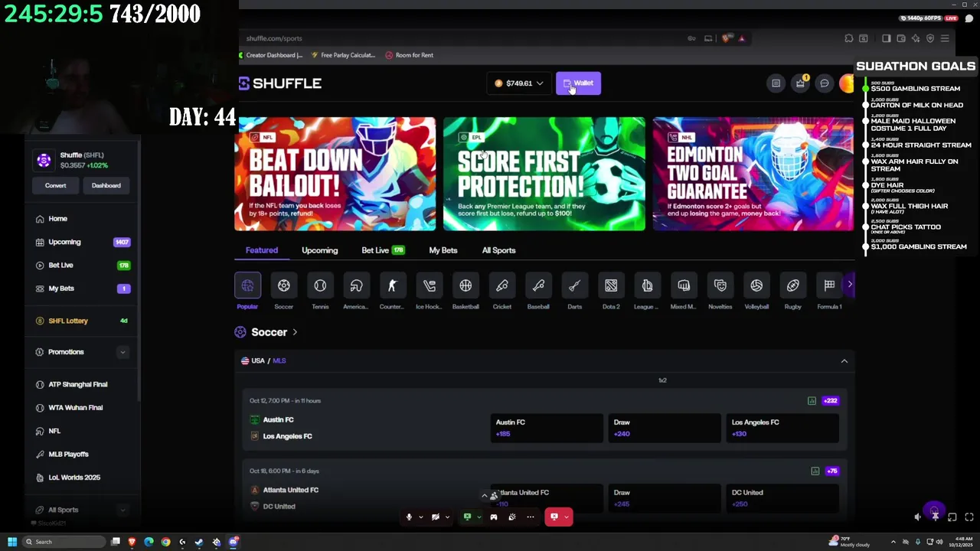Select the Volleyball sport icon
Screen dimensions: 980x551
[756, 285]
